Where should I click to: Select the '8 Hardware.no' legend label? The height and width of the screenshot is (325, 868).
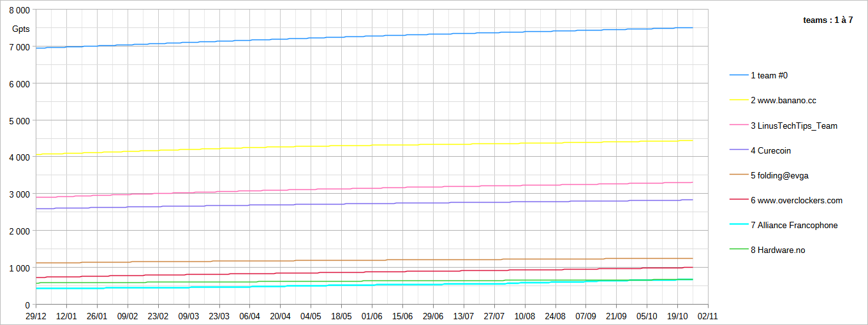click(777, 250)
